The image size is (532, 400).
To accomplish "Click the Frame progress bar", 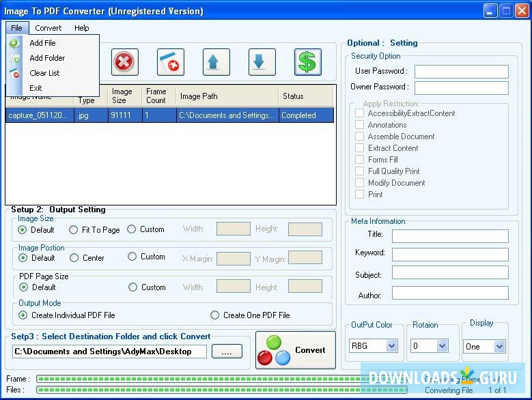I will click(222, 379).
